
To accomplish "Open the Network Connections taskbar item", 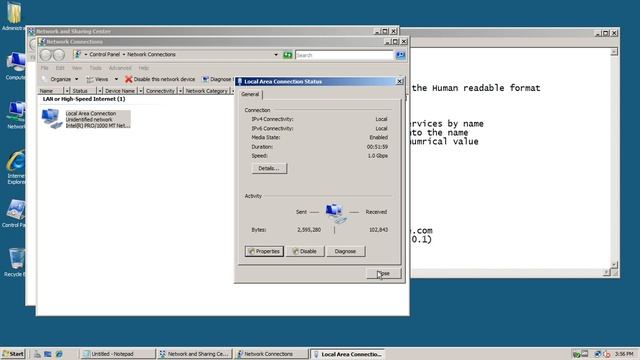I will (x=271, y=354).
